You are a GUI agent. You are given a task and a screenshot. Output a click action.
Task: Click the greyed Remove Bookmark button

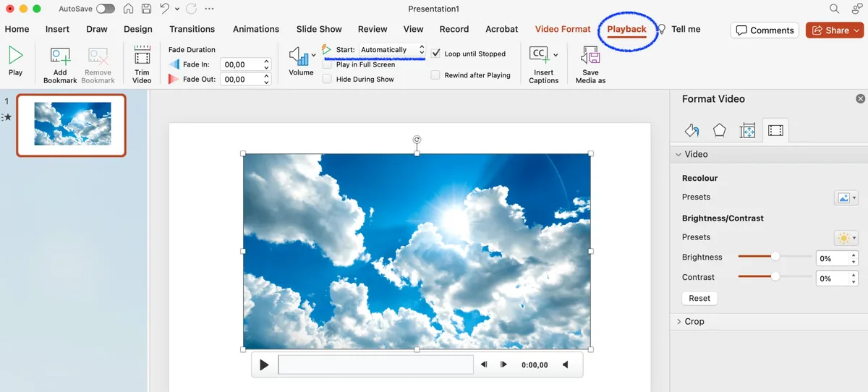pyautogui.click(x=98, y=65)
